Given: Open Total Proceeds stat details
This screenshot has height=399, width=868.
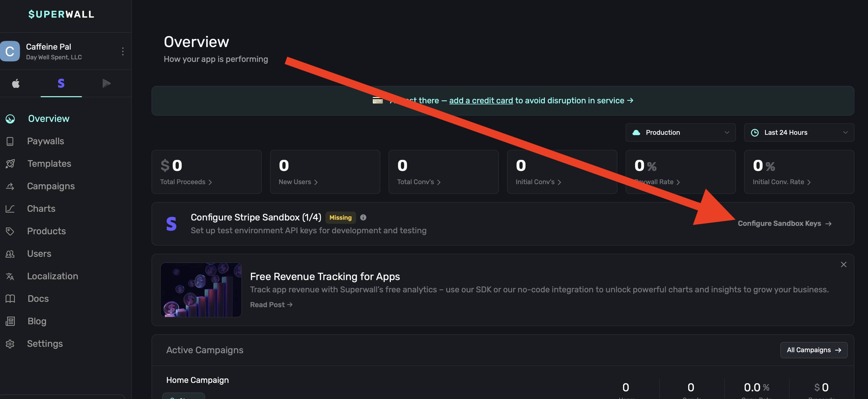Looking at the screenshot, I should coord(186,182).
